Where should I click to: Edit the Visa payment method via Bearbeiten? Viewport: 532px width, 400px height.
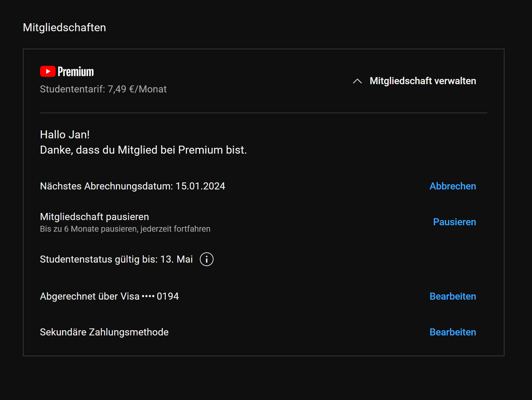coord(453,296)
